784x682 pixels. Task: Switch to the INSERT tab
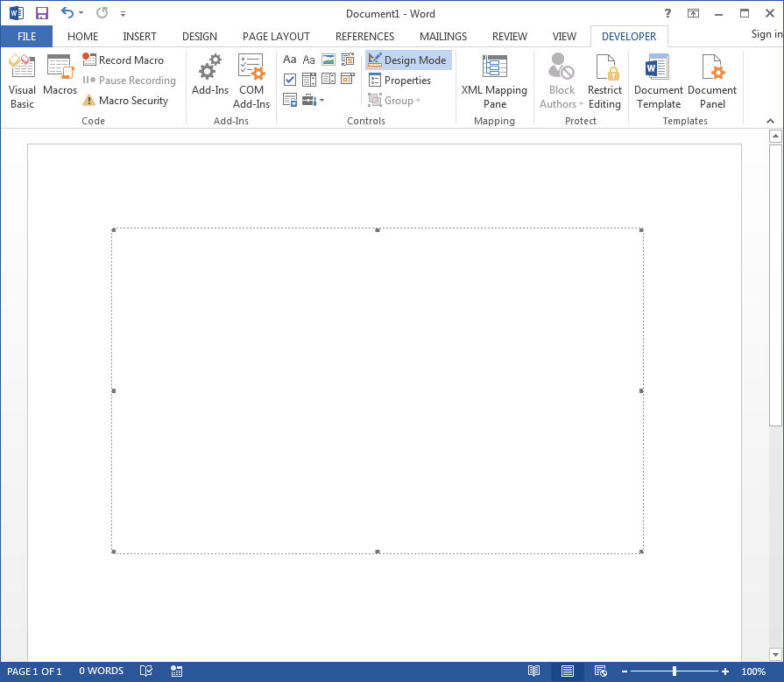139,37
